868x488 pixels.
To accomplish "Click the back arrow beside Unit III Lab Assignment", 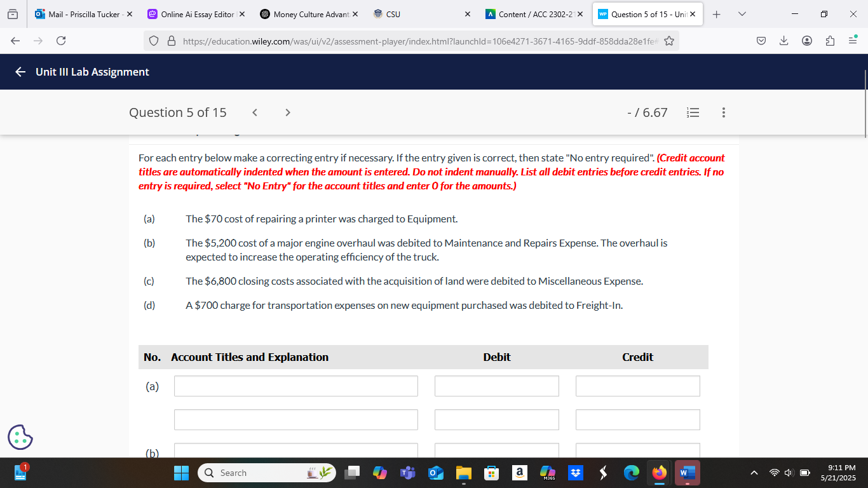I will click(19, 72).
